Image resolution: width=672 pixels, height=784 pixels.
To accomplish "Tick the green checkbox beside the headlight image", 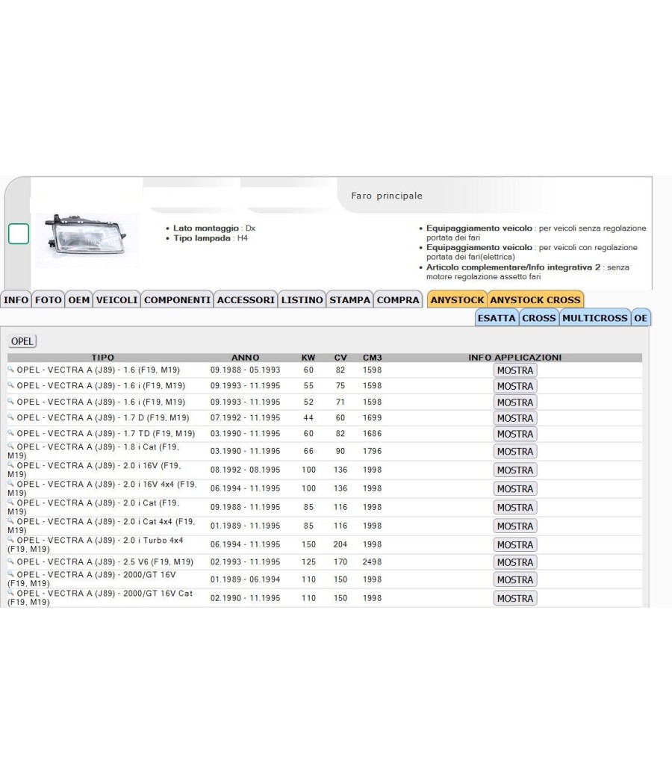I will (x=19, y=234).
